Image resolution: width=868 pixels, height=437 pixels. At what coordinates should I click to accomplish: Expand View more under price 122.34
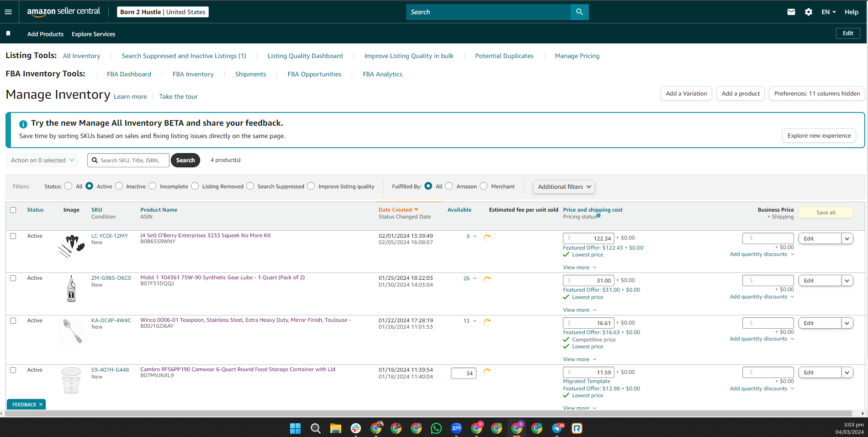point(580,267)
